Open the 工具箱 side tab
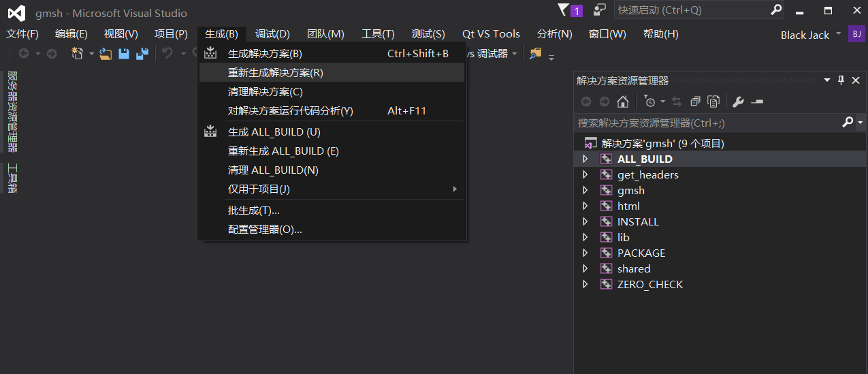Viewport: 868px width, 374px height. pos(12,178)
